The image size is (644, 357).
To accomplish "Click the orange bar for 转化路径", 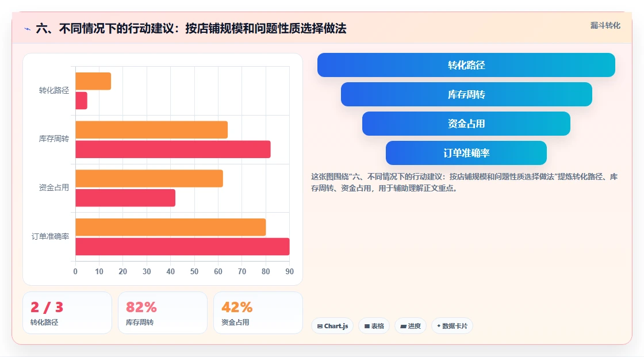I will [93, 81].
